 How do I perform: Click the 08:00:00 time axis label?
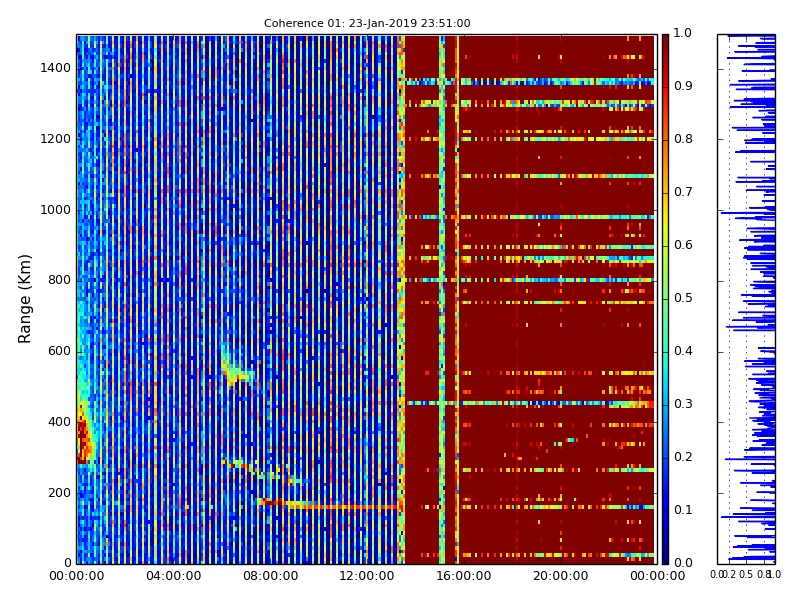270,576
